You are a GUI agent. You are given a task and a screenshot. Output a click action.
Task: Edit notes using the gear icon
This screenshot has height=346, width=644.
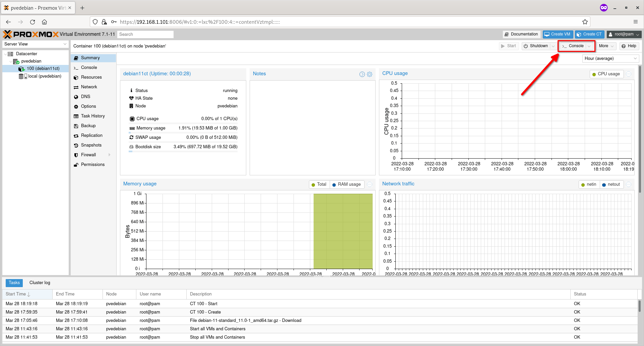coord(370,74)
